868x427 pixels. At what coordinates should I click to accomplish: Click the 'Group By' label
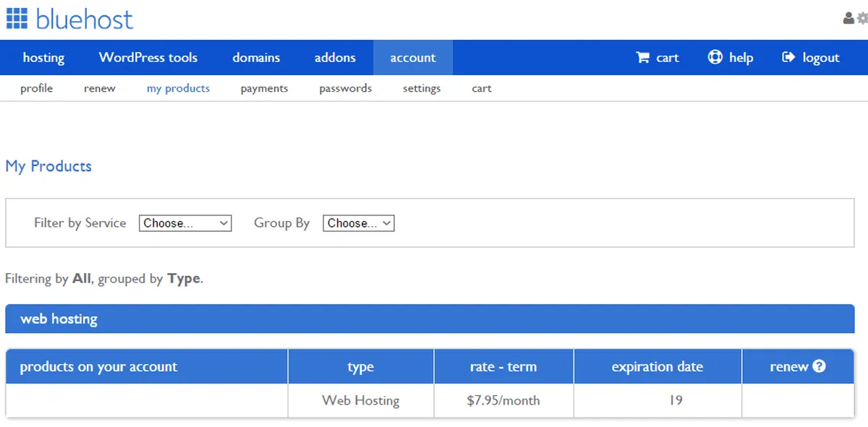281,223
